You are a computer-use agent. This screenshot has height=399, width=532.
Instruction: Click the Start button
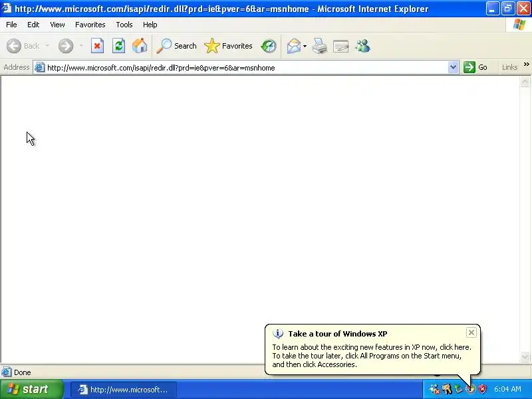tap(31, 389)
